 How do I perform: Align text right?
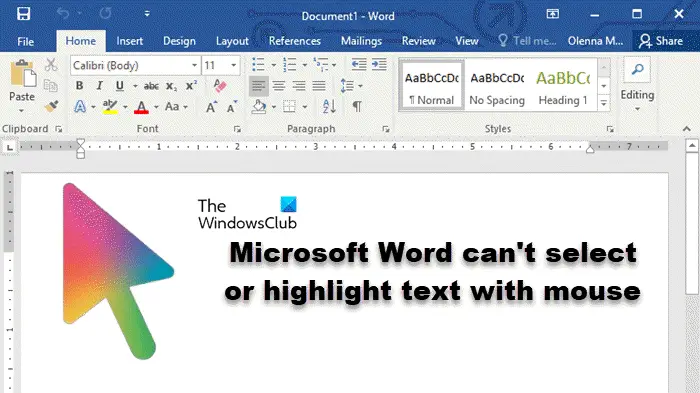click(299, 86)
